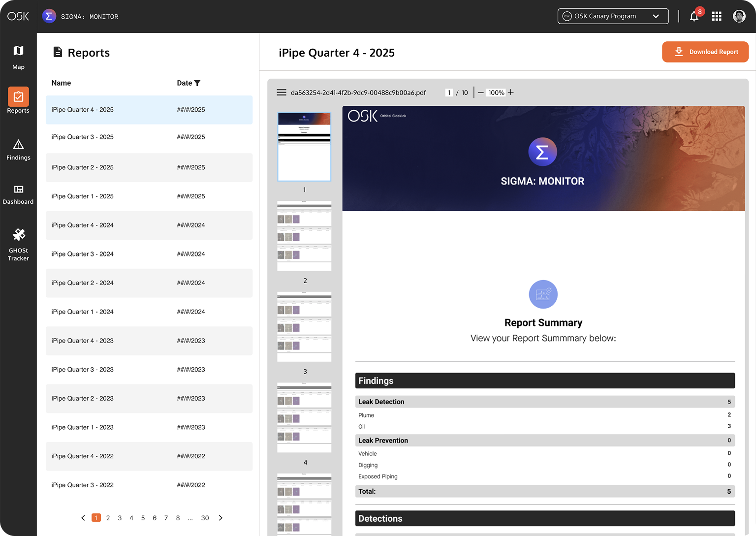Viewport: 756px width, 536px height.
Task: Open notifications bell with 8 badge
Action: 694,16
